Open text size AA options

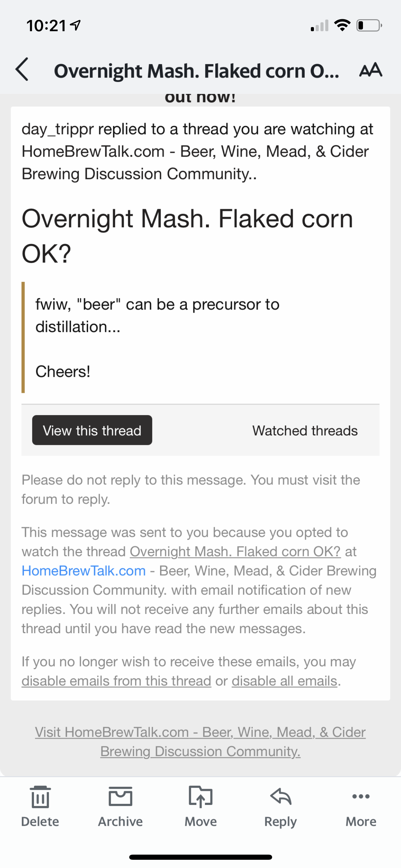[x=370, y=70]
